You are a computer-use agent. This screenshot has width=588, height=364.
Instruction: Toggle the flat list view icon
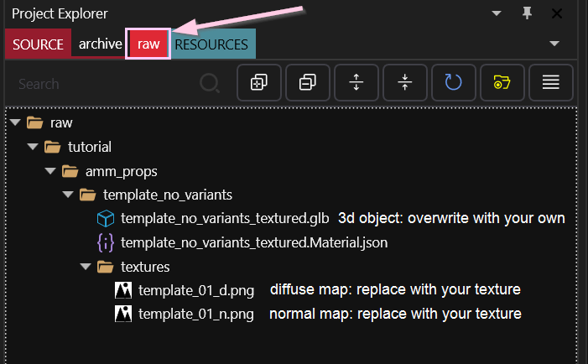coord(550,82)
